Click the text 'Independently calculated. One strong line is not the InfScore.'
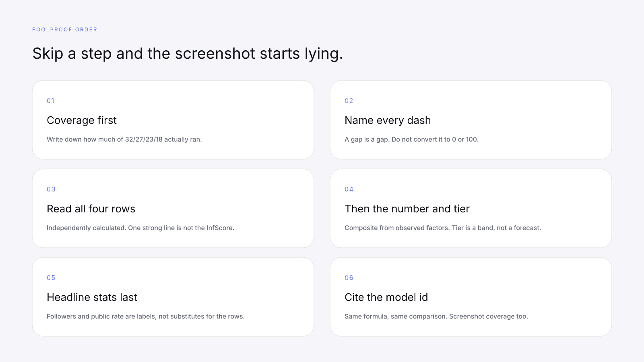Screen dimensions: 644x362 [x=140, y=228]
